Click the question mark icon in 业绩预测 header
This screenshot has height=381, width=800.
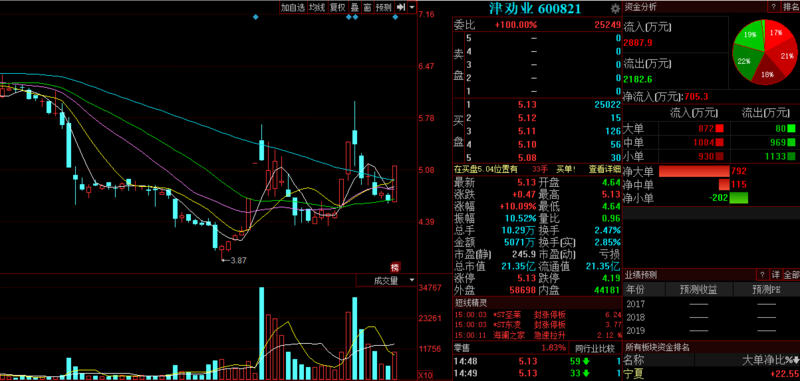(762, 275)
